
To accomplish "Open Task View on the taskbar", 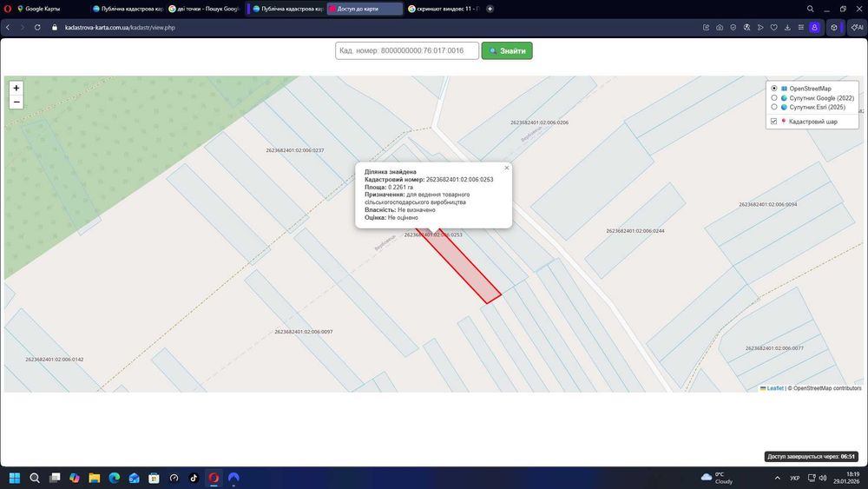I will [54, 478].
